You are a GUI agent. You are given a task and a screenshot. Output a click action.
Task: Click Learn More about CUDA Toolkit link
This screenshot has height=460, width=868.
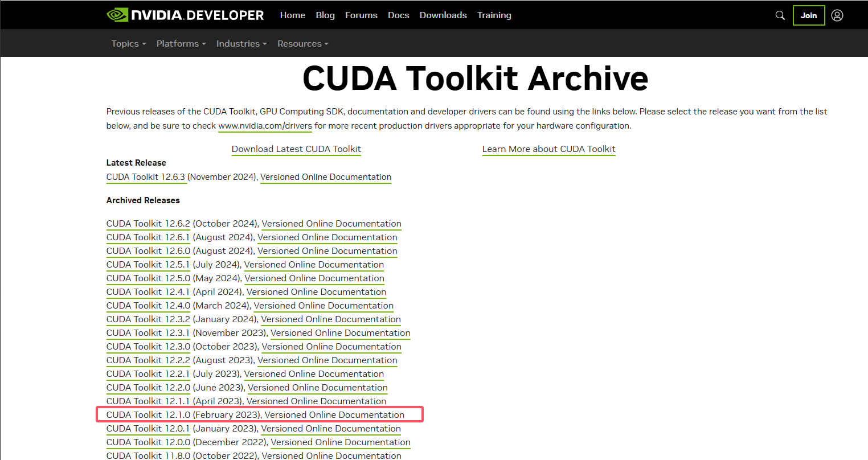click(x=549, y=149)
